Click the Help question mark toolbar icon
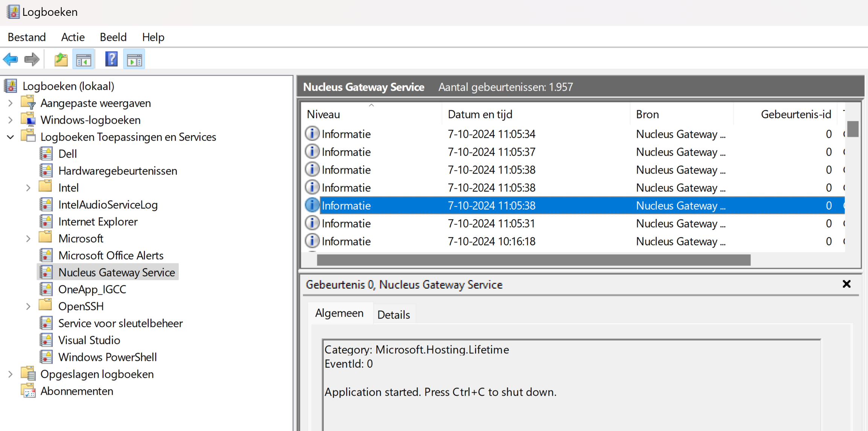 click(111, 59)
